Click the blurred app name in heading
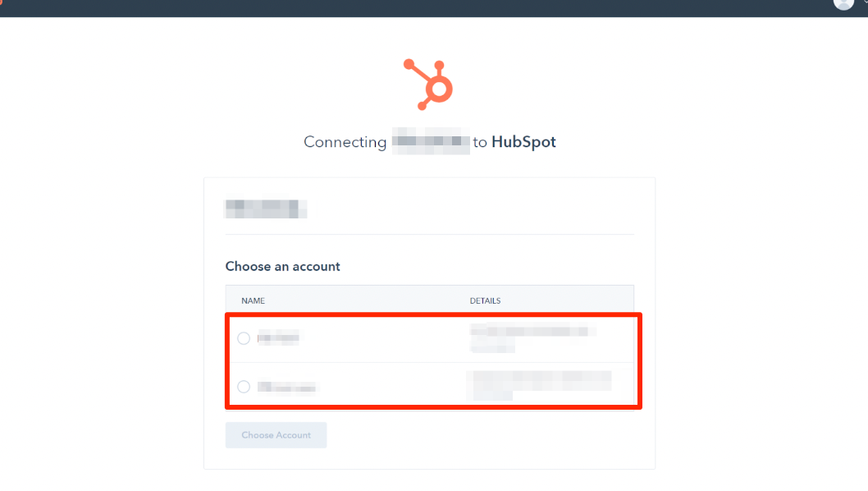Screen dimensions: 868x491 coord(431,141)
